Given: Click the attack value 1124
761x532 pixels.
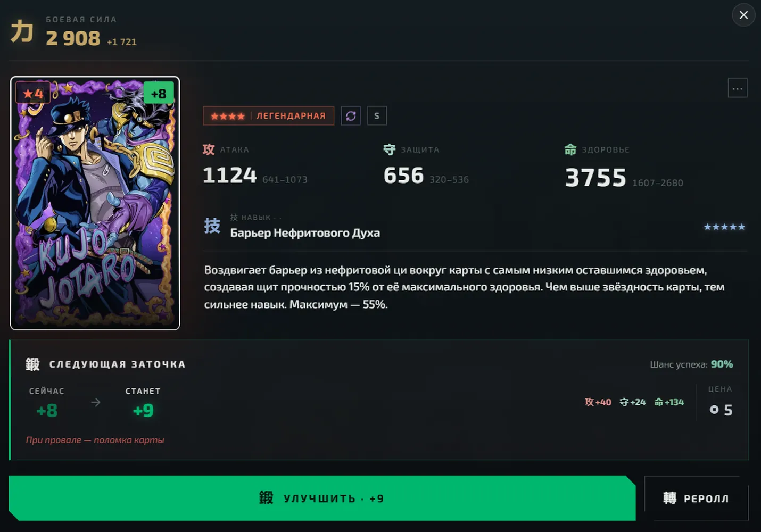Looking at the screenshot, I should (x=230, y=175).
